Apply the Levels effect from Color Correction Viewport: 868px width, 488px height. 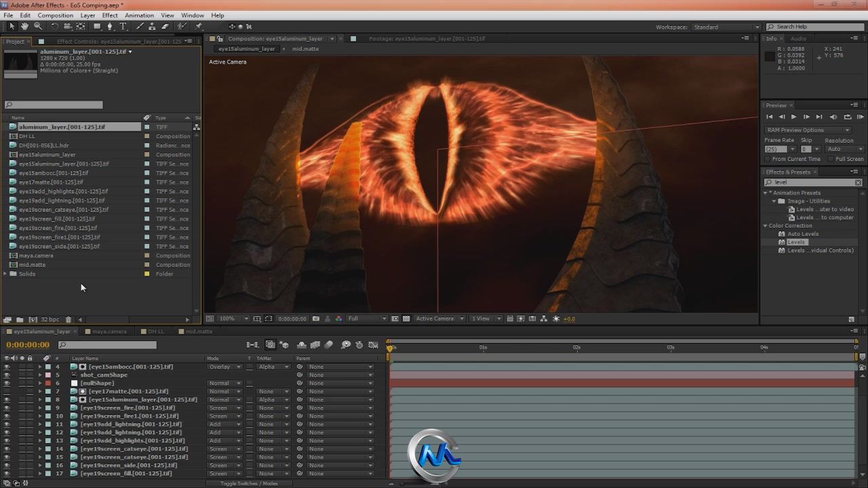(x=796, y=242)
